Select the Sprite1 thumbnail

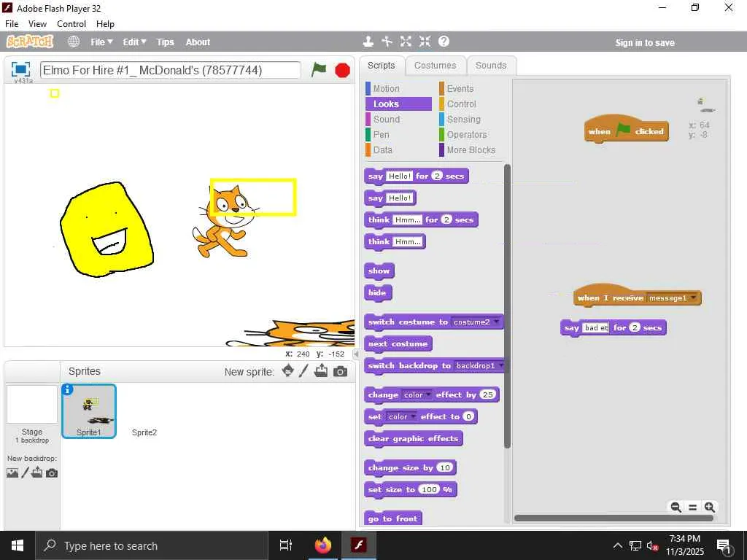pyautogui.click(x=89, y=411)
